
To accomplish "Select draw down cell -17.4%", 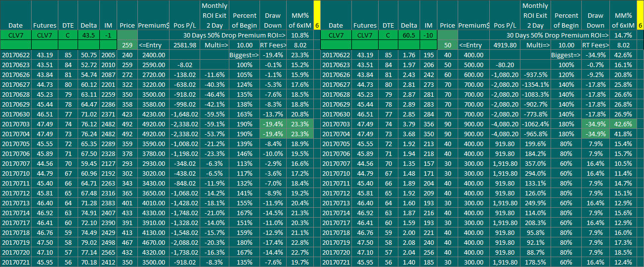I will [x=274, y=242].
